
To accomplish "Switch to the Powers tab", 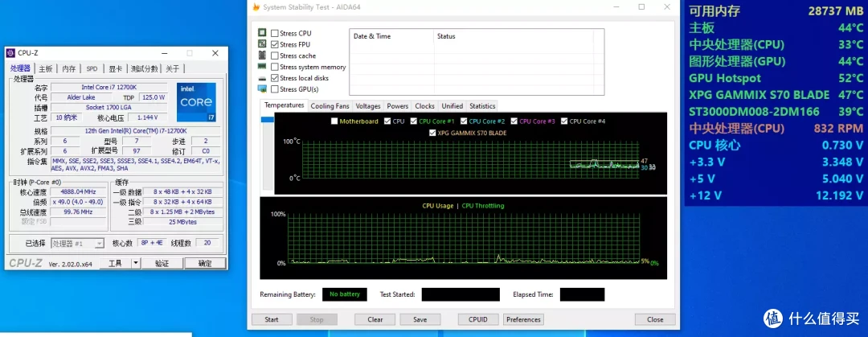I will pos(398,106).
